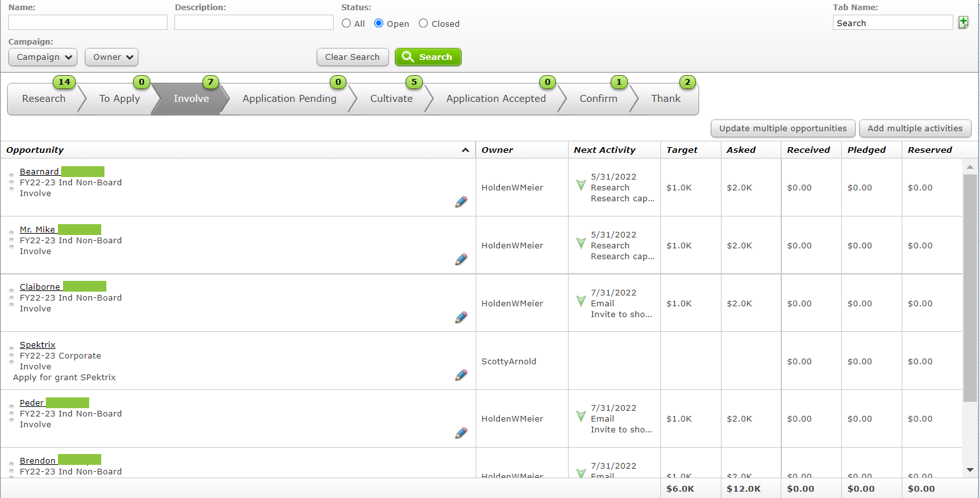The image size is (980, 498).
Task: Click Claiborne's green activity arrow icon
Action: click(x=580, y=301)
